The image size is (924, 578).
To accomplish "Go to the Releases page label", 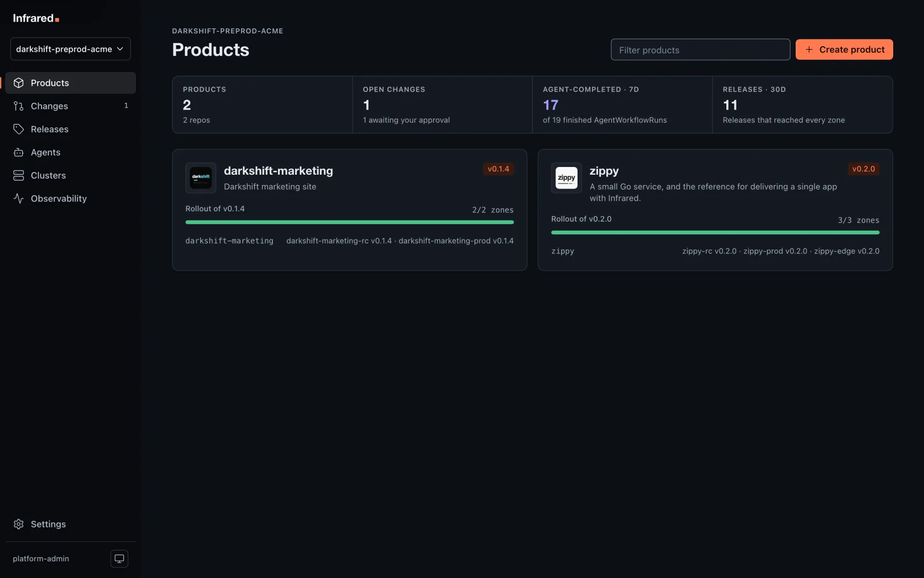I will (x=49, y=129).
